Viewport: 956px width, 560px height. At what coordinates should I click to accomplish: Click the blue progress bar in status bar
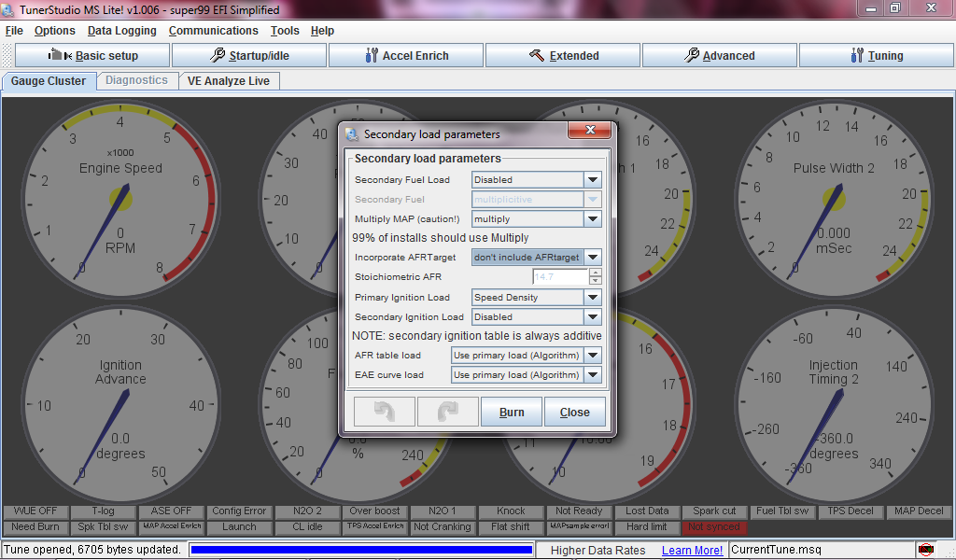[x=361, y=551]
